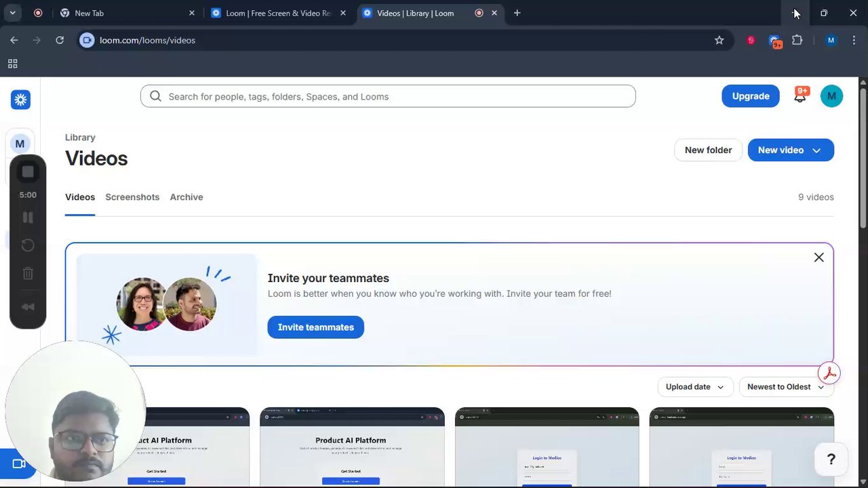Open the account avatar menu in Loom
The height and width of the screenshot is (488, 868).
[831, 96]
